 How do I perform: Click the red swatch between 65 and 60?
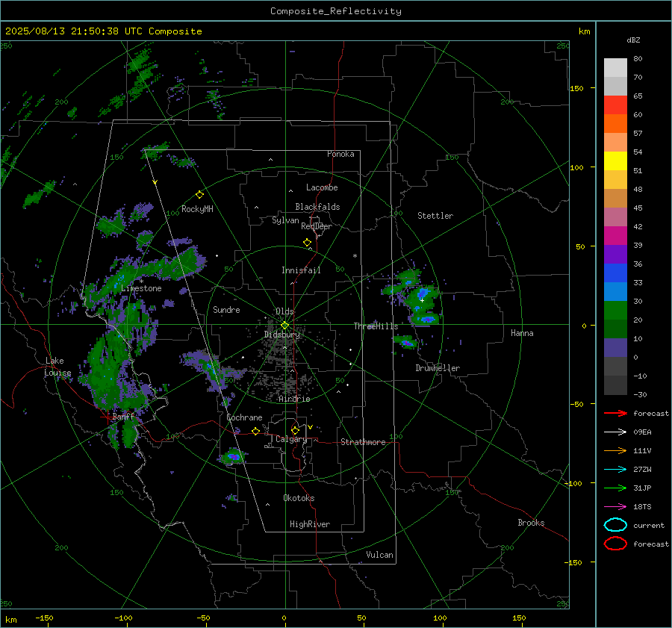click(615, 105)
